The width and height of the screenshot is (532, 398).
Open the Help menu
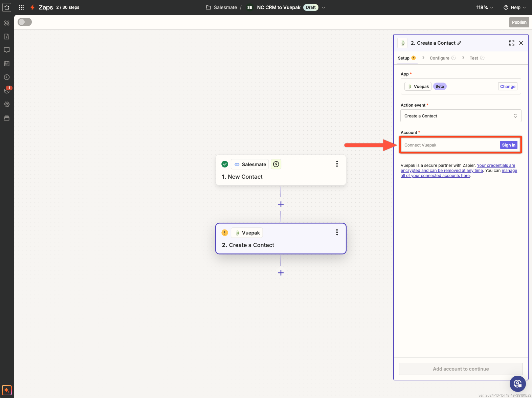click(x=515, y=7)
